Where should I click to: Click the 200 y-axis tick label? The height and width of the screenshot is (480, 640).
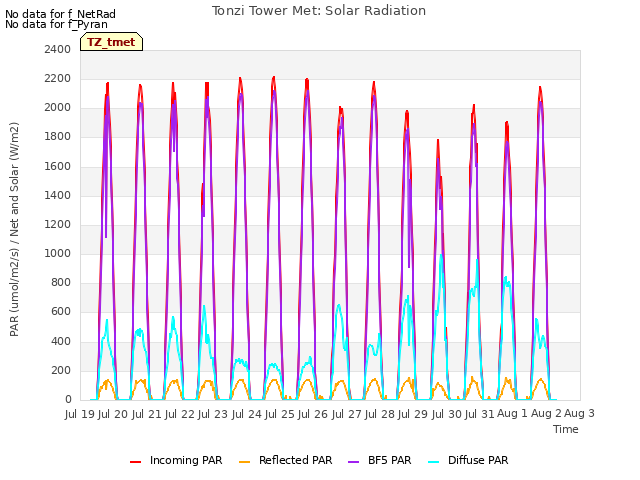coord(61,370)
